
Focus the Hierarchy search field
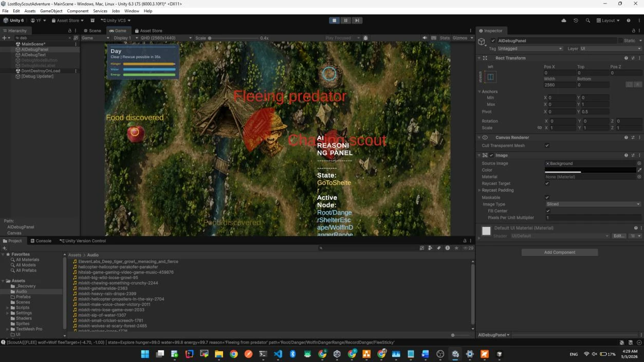pyautogui.click(x=43, y=38)
